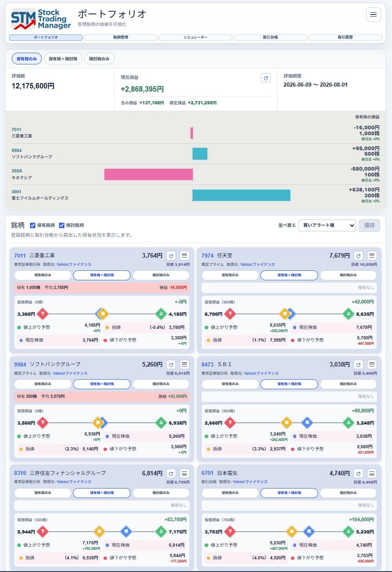Click red 下 marker on 三井住友フィナンシャルグループ slider
The image size is (392, 572).
43,532
